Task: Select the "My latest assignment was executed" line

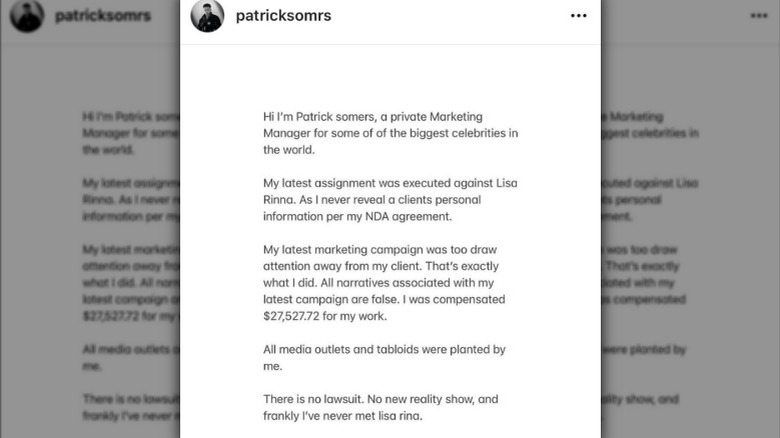Action: tap(390, 183)
